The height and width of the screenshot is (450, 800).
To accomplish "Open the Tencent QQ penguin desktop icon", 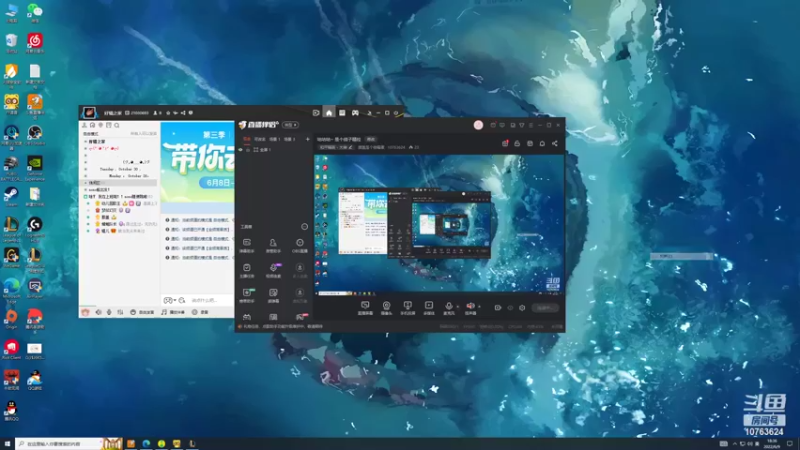I will coord(11,410).
